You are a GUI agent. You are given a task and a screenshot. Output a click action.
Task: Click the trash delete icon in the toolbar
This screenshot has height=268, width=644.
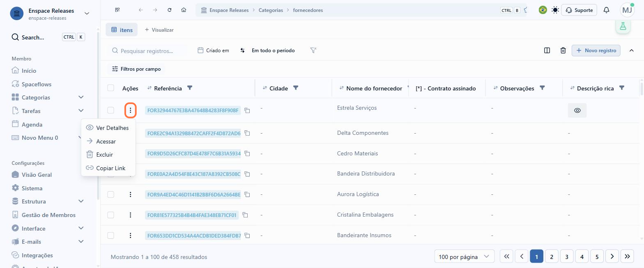click(563, 50)
